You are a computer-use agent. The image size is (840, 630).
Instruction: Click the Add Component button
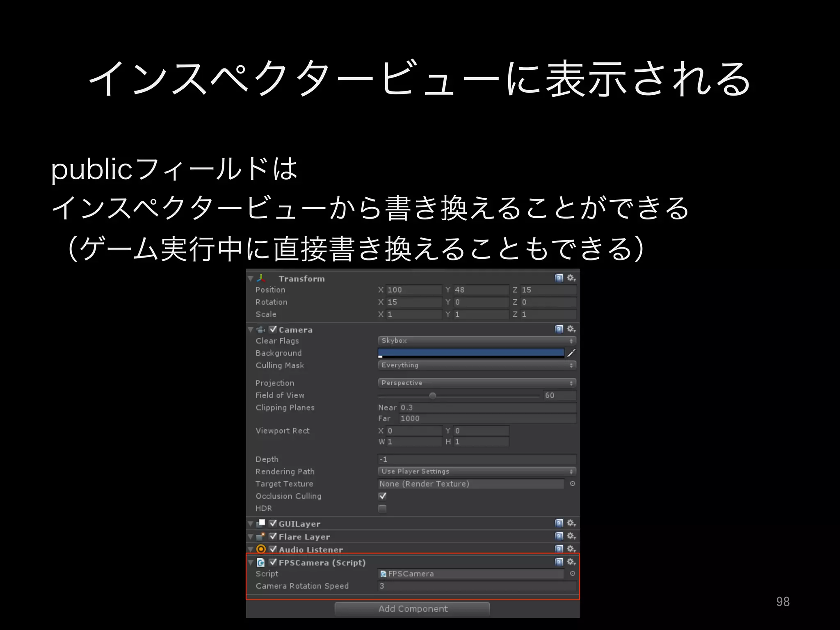point(412,609)
